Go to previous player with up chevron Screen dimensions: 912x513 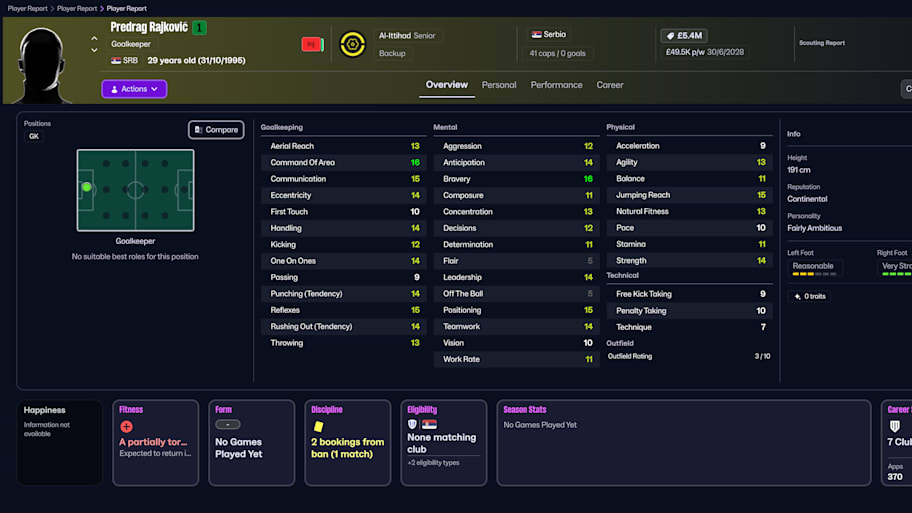[x=94, y=38]
